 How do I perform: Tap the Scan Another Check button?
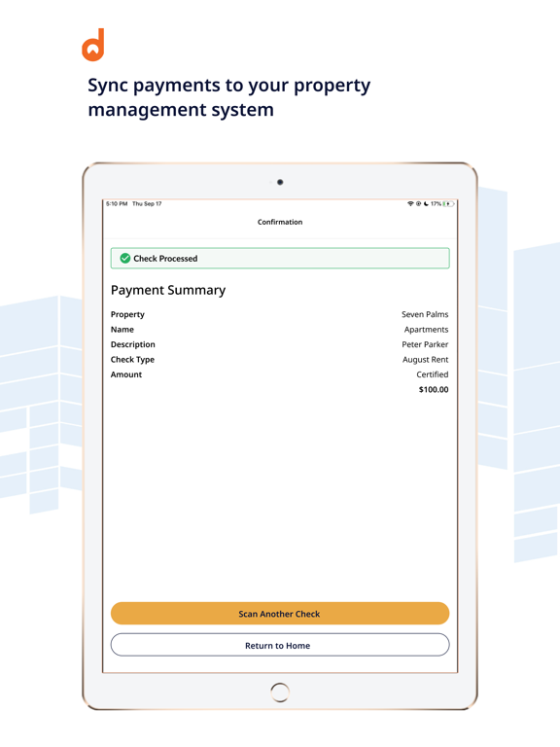280,613
